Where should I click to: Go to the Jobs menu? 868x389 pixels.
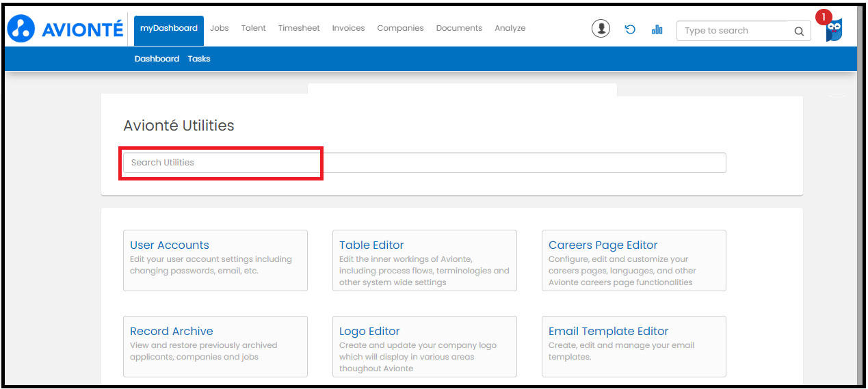[x=220, y=28]
